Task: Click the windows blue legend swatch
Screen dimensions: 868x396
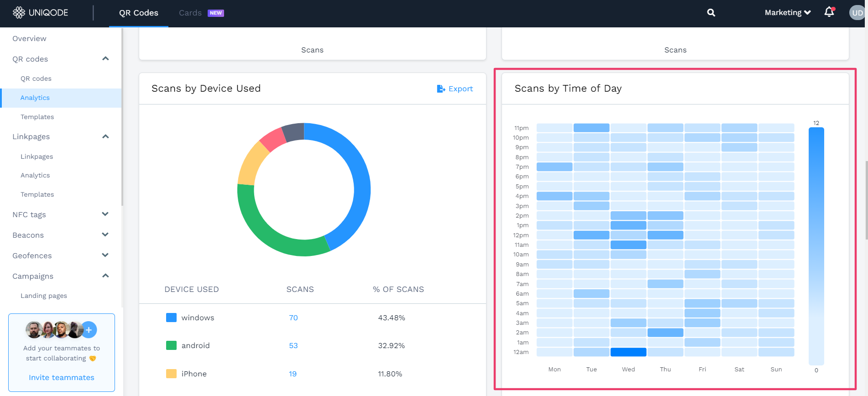Action: (x=171, y=318)
